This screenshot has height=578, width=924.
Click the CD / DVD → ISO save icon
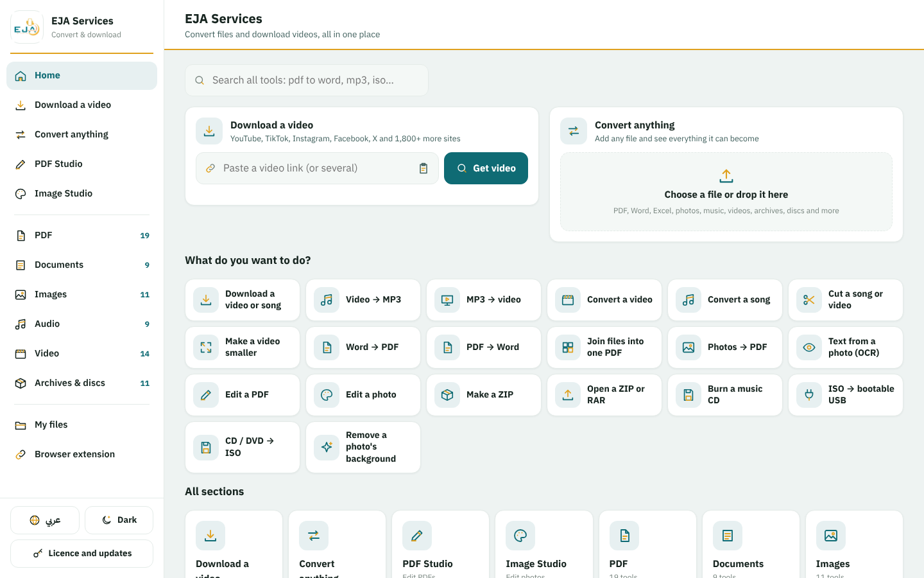pyautogui.click(x=206, y=448)
